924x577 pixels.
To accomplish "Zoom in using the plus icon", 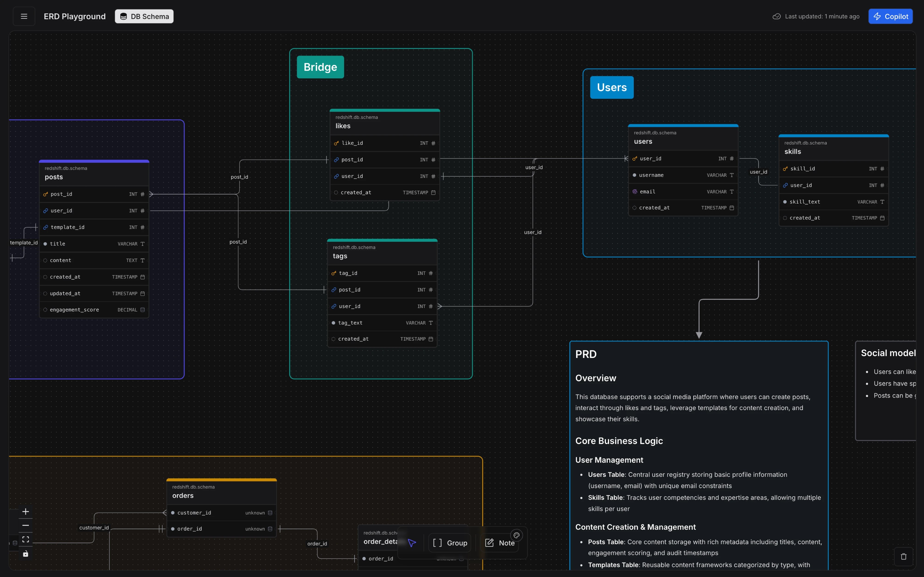I will (x=26, y=511).
